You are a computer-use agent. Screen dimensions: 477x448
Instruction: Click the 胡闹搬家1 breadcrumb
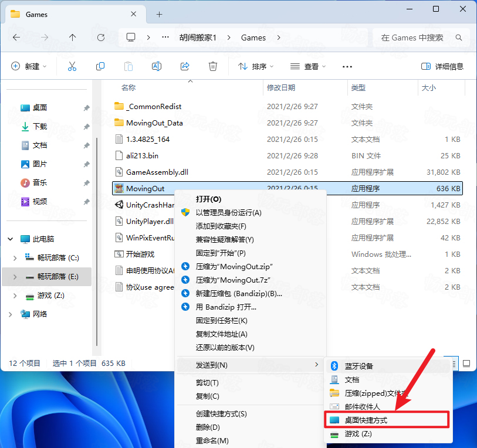[x=198, y=38]
